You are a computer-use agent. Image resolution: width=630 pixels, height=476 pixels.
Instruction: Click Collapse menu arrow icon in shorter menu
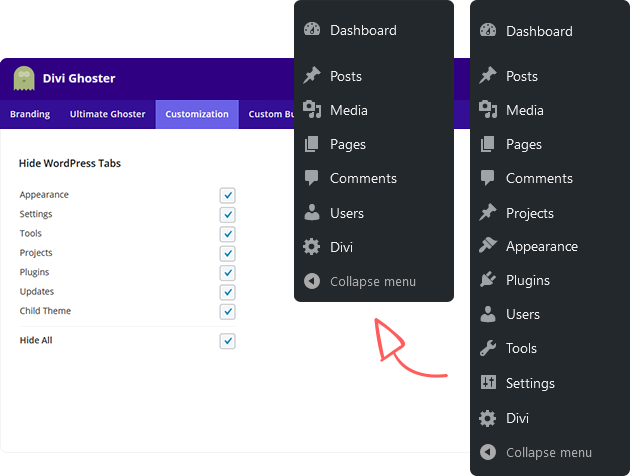click(x=312, y=281)
